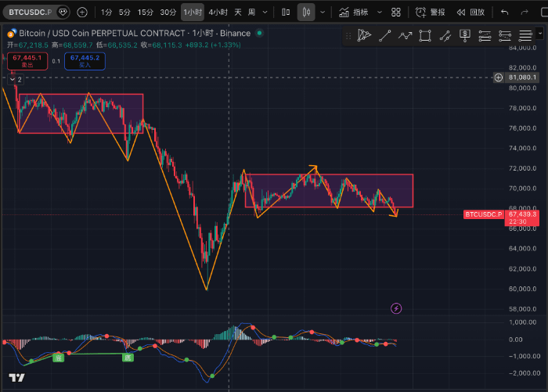Click the undo arrow icon
The height and width of the screenshot is (392, 548).
point(504,13)
